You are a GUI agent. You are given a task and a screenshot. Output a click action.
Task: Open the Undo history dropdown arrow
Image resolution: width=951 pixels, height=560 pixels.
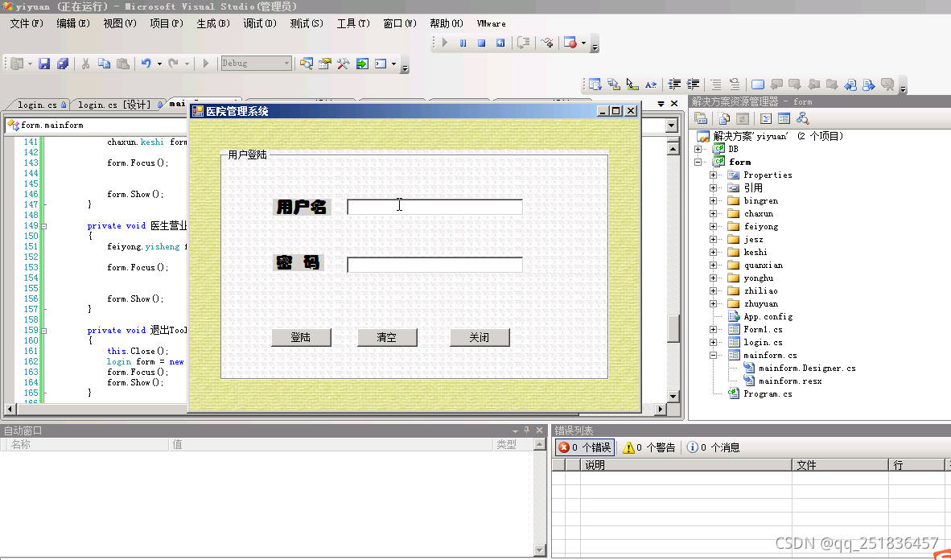pos(159,64)
